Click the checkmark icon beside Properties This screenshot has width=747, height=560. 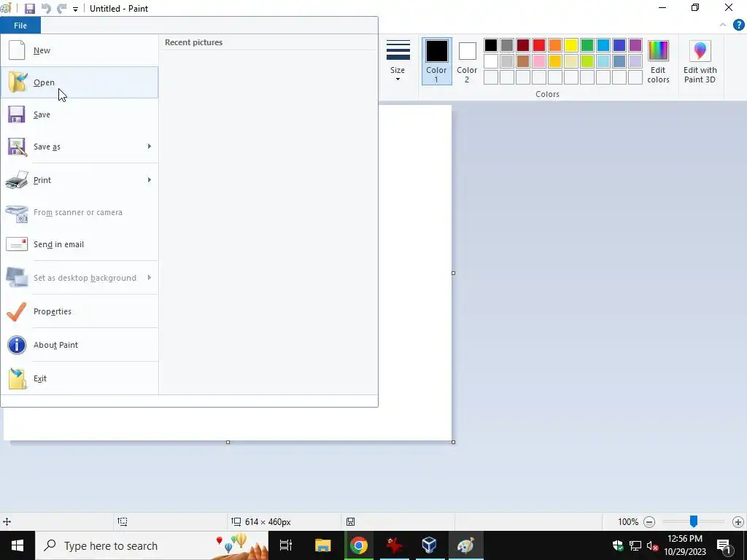(17, 311)
